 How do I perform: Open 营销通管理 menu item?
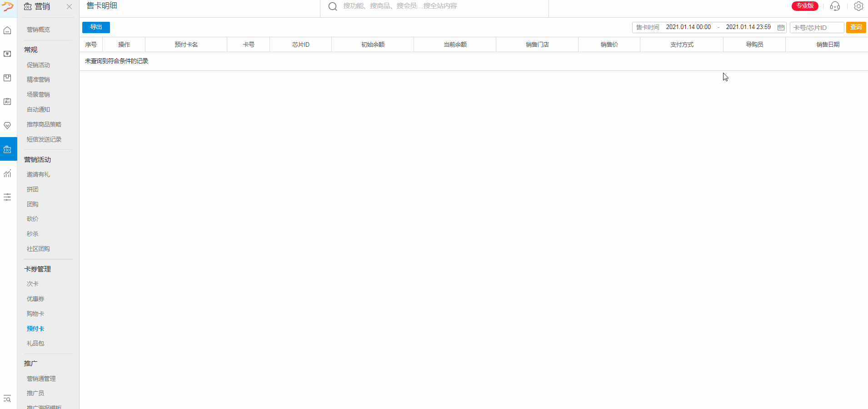(41, 379)
